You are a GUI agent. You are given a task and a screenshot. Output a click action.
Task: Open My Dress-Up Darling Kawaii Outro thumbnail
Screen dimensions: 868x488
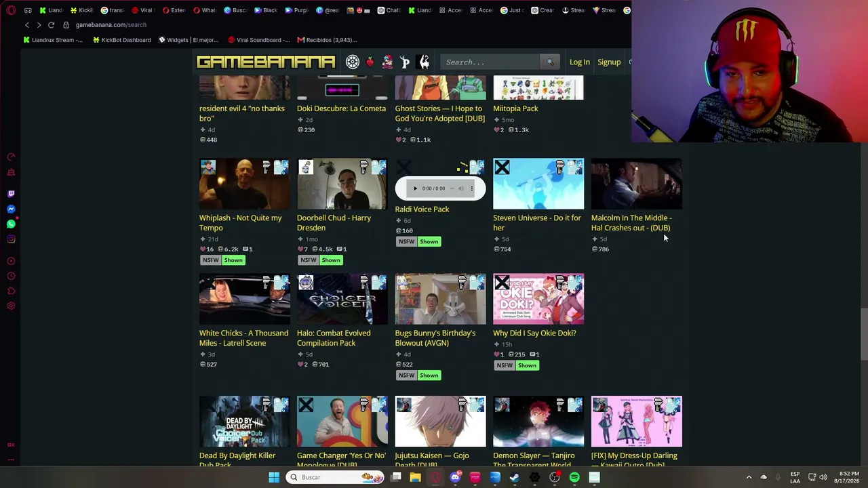[637, 422]
